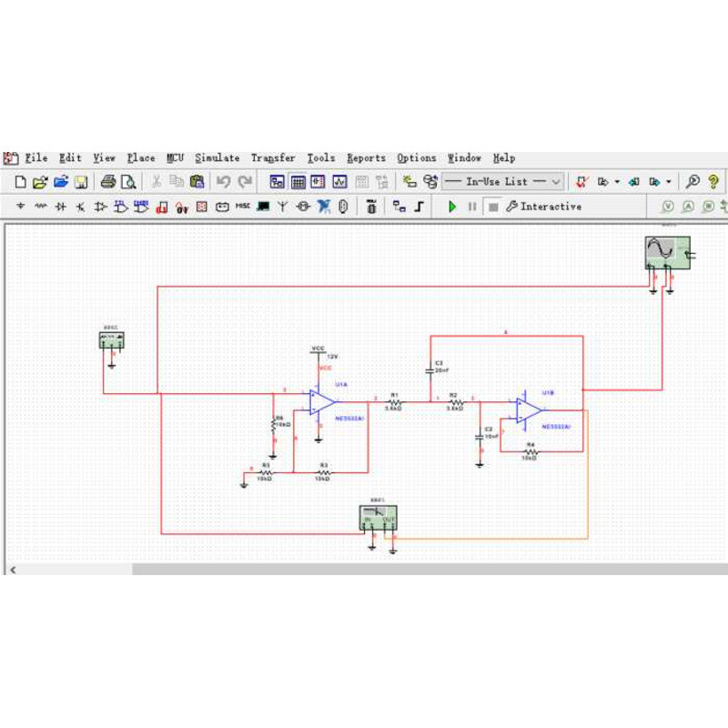The image size is (728, 728).
Task: Open the In-Use List dropdown
Action: (x=503, y=181)
